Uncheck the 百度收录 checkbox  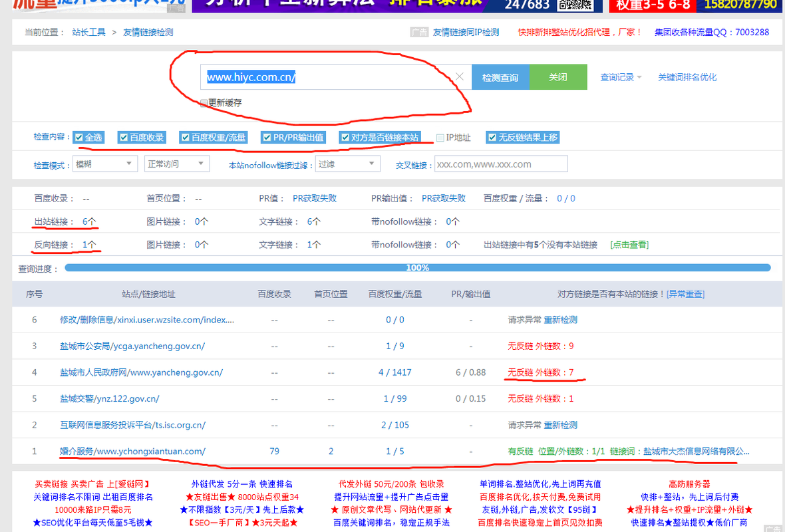(x=124, y=137)
